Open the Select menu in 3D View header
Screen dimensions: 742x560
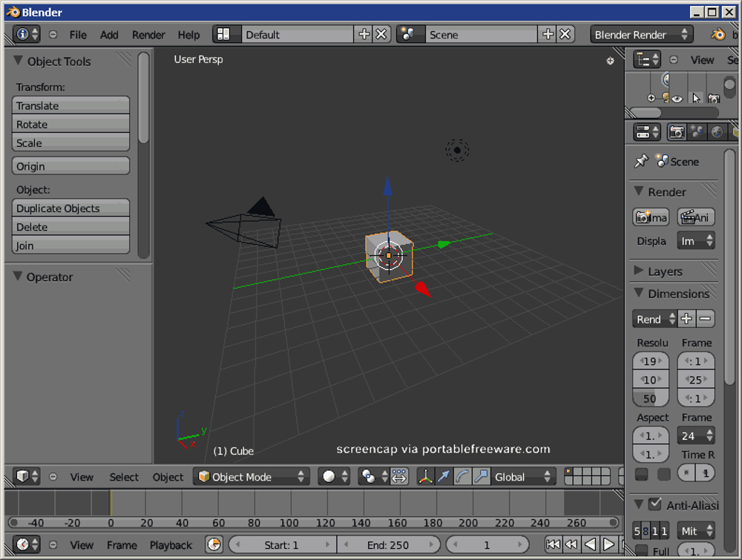click(x=124, y=477)
